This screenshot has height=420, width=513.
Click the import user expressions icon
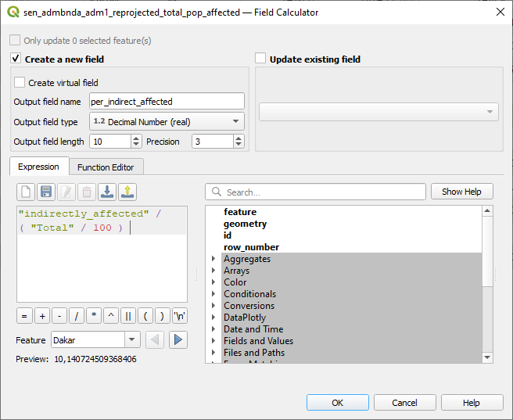[107, 192]
